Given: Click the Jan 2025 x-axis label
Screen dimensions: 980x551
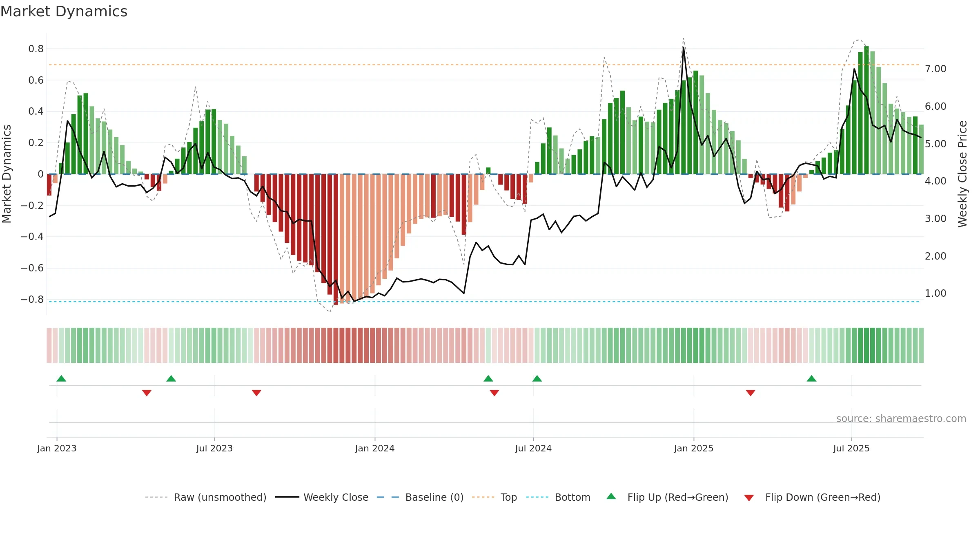Looking at the screenshot, I should [x=694, y=448].
